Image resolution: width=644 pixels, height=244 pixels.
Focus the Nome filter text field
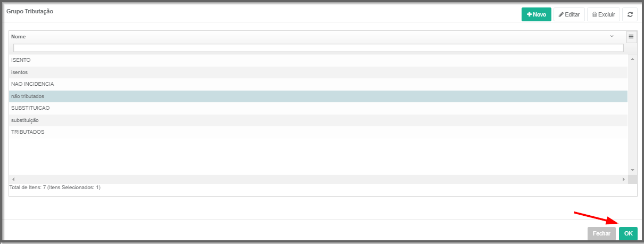318,48
